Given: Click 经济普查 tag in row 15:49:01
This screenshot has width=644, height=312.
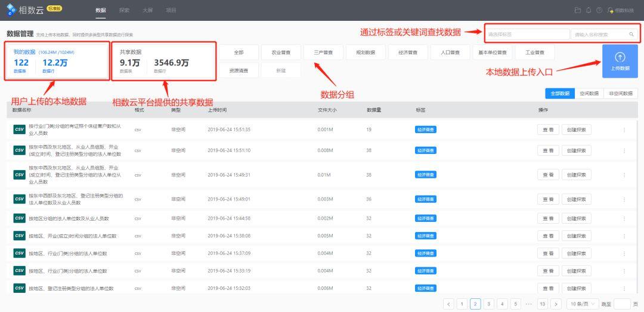Looking at the screenshot, I should [426, 199].
